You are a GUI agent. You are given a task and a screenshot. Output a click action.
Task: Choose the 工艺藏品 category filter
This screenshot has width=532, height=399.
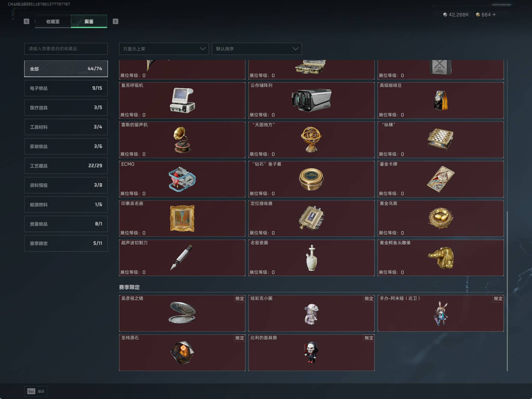[x=66, y=166]
